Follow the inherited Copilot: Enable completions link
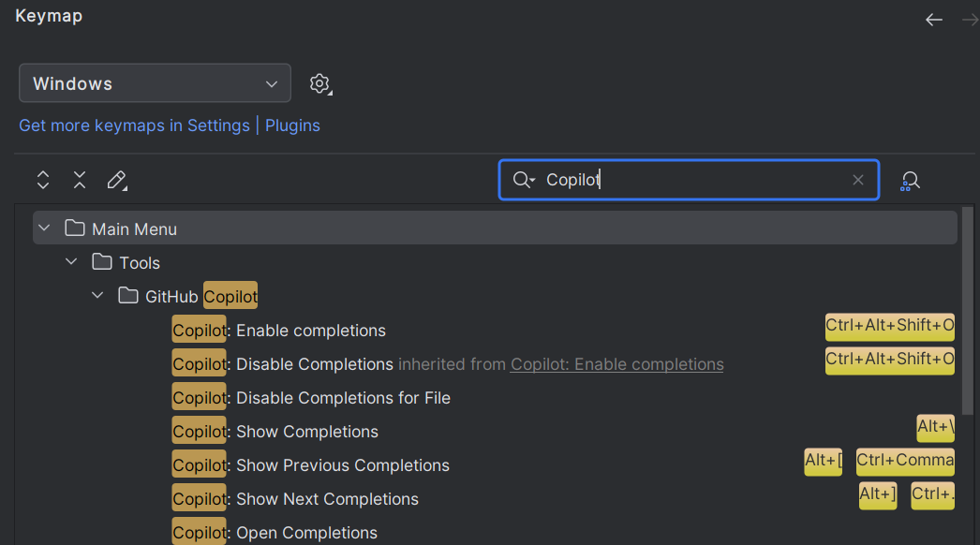Viewport: 980px width, 545px height. tap(616, 364)
